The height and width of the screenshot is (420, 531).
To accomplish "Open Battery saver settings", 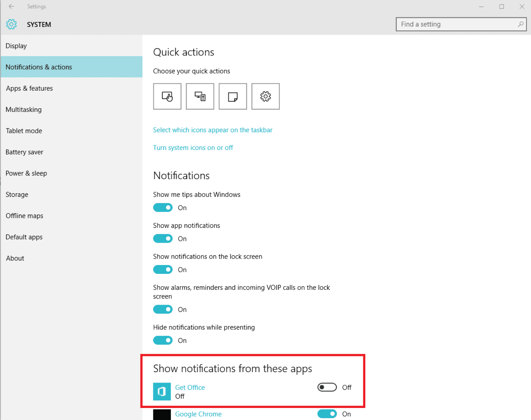I will click(x=72, y=152).
